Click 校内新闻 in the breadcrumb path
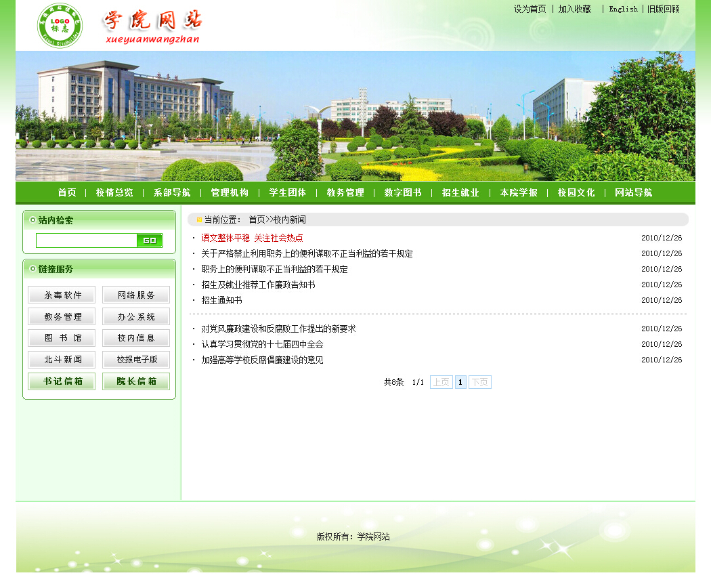Viewport: 711px width, 588px height. 290,219
